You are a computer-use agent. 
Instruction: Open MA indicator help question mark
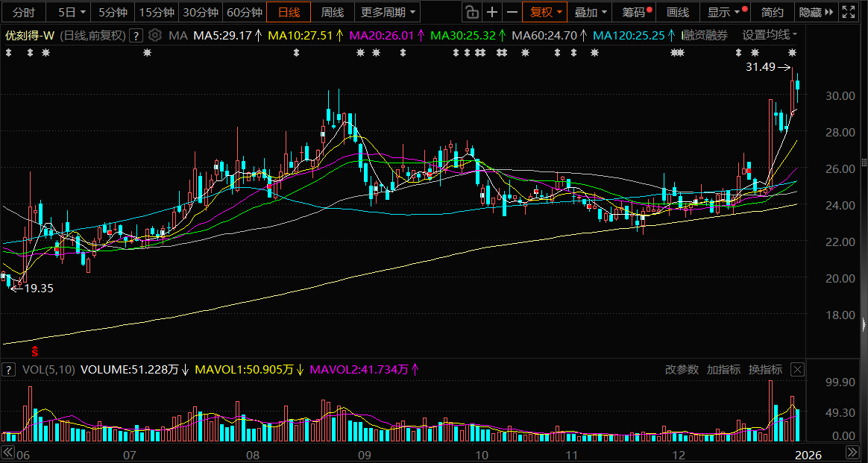pos(136,36)
